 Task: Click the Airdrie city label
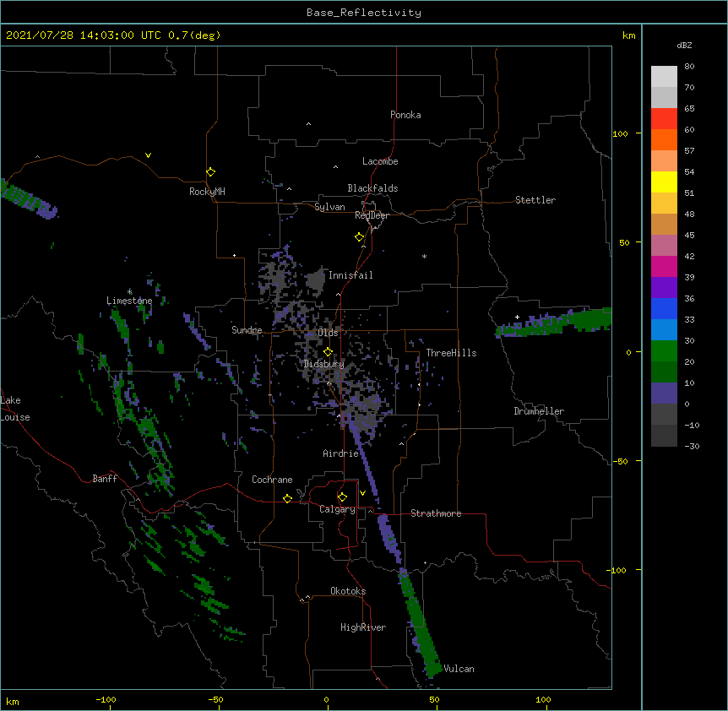click(341, 453)
